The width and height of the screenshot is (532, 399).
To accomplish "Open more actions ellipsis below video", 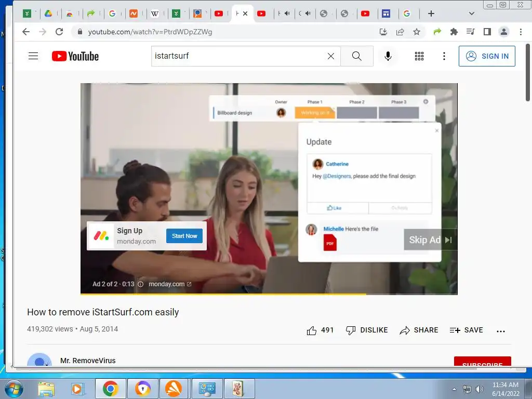I will coord(501,331).
